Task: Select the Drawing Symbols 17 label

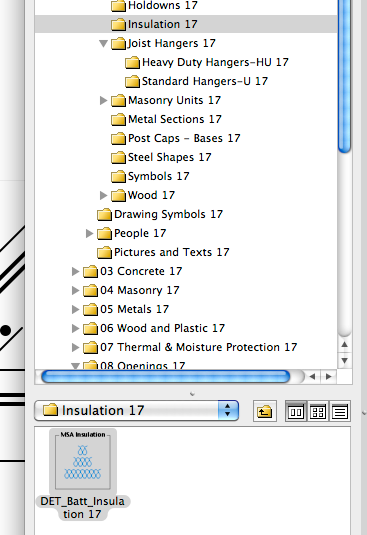Action: pyautogui.click(x=168, y=214)
